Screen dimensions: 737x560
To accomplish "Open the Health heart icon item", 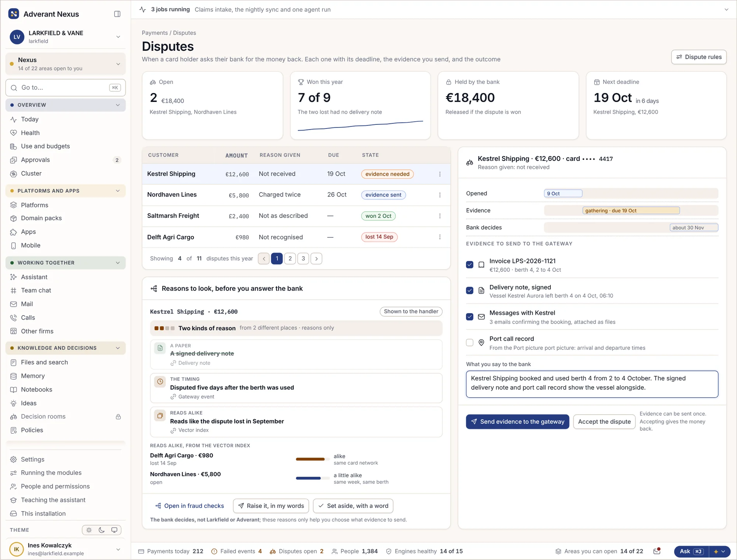I will point(14,133).
